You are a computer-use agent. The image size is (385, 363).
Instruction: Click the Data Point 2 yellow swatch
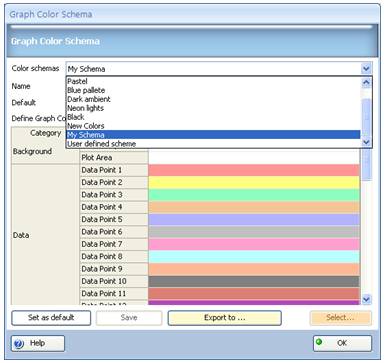(x=254, y=182)
